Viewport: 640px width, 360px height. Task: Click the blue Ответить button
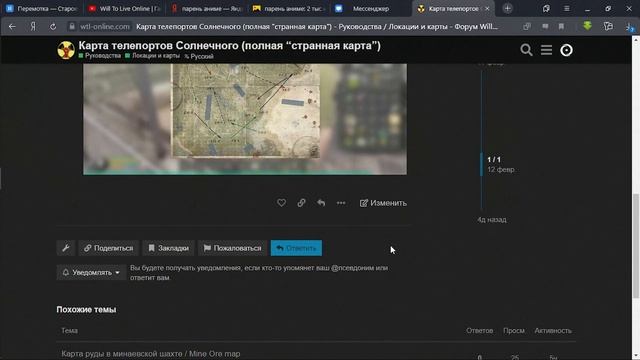pyautogui.click(x=296, y=248)
